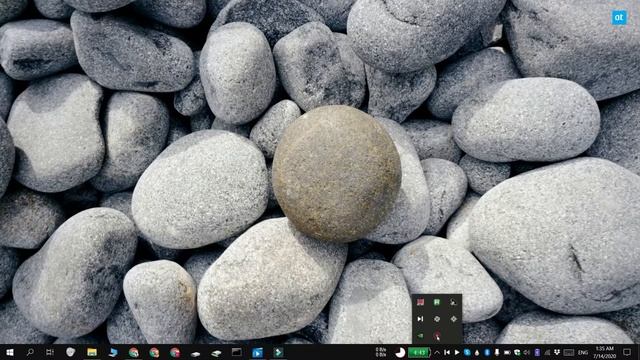Open the first Chrome icon on taskbar
The height and width of the screenshot is (360, 640).
(x=133, y=352)
